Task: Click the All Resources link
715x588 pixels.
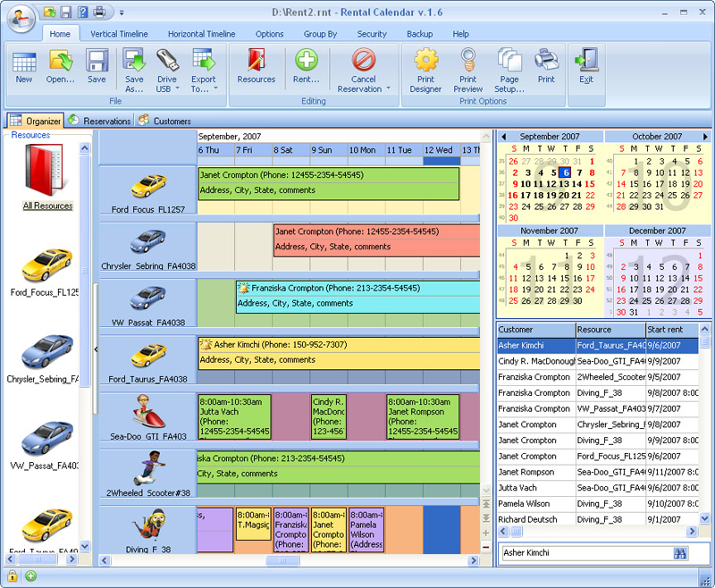Action: [47, 205]
